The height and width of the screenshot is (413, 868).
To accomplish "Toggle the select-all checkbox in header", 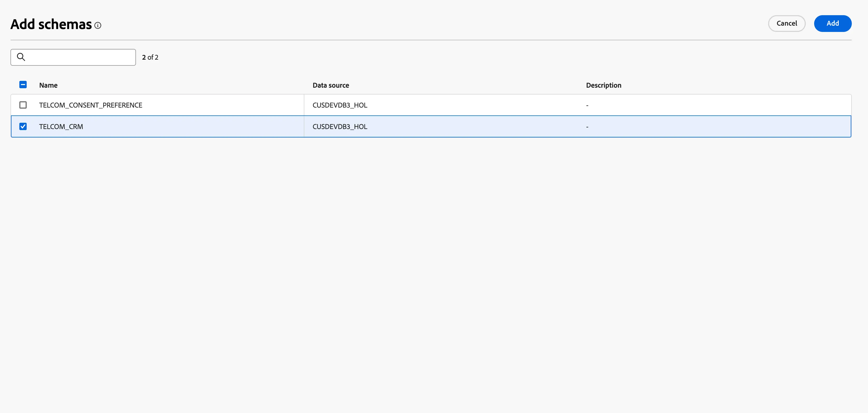I will [x=23, y=85].
